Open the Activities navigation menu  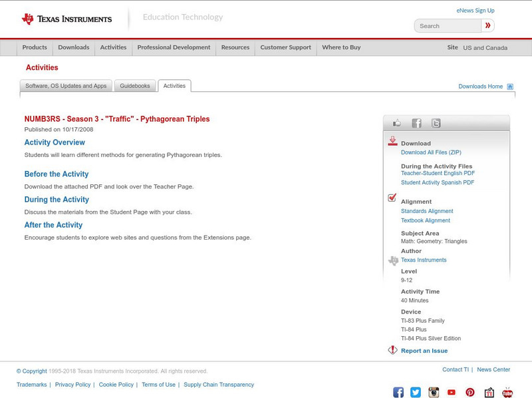click(x=113, y=47)
